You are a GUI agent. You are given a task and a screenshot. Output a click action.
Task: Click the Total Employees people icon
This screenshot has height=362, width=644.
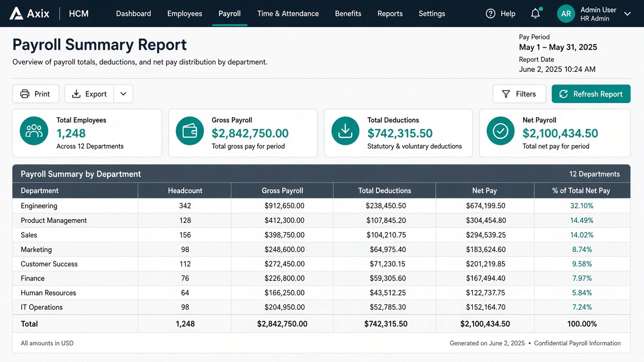point(34,131)
